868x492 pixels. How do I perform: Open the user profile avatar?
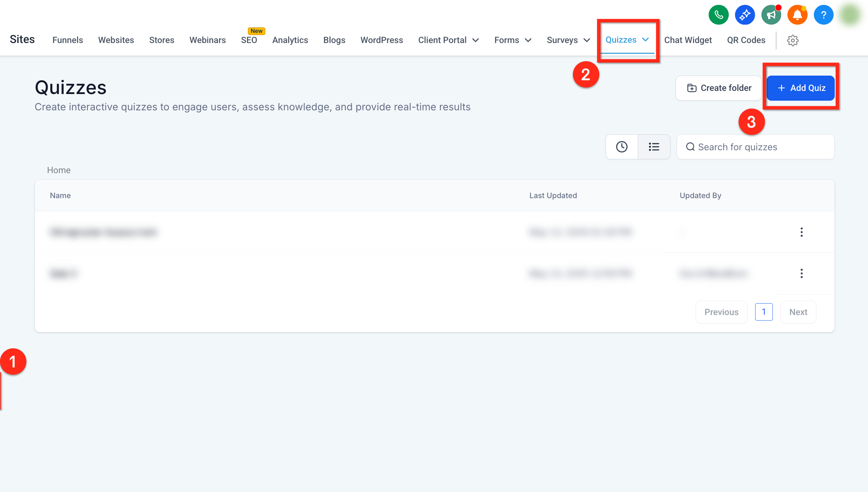[850, 15]
